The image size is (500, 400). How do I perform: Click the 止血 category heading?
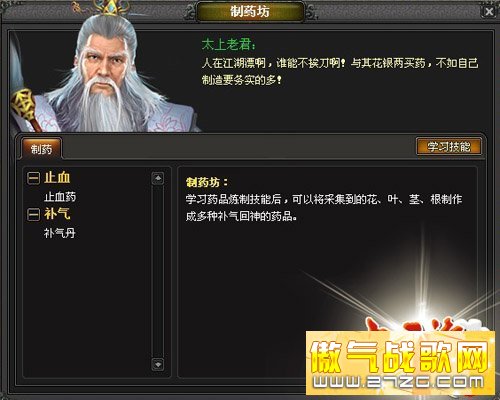[57, 177]
